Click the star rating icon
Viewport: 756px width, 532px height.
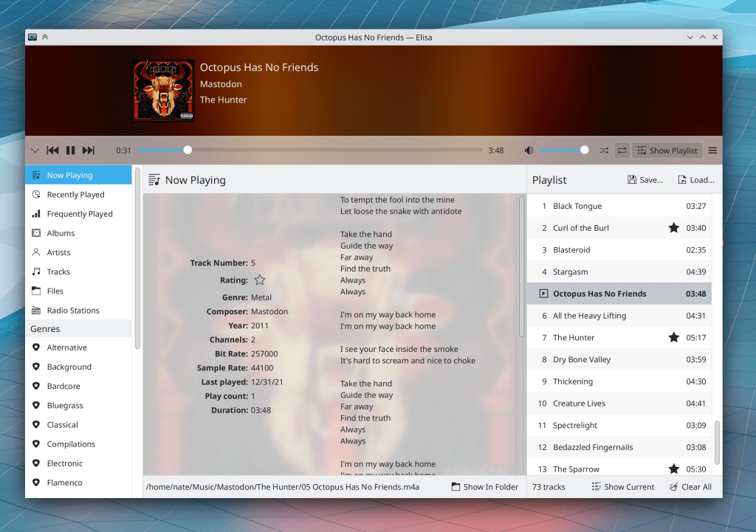(259, 280)
